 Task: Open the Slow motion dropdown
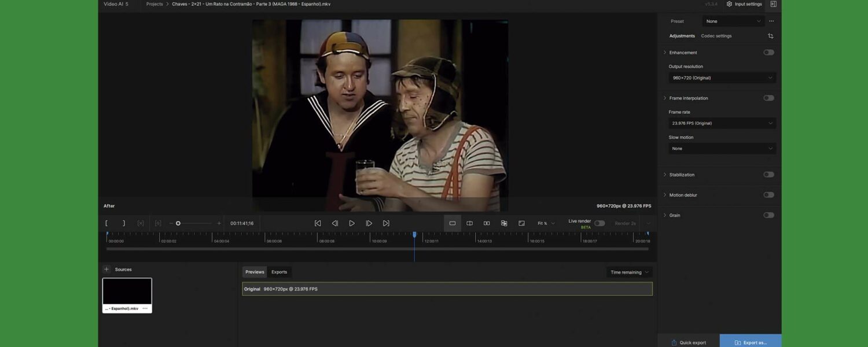[x=722, y=149]
